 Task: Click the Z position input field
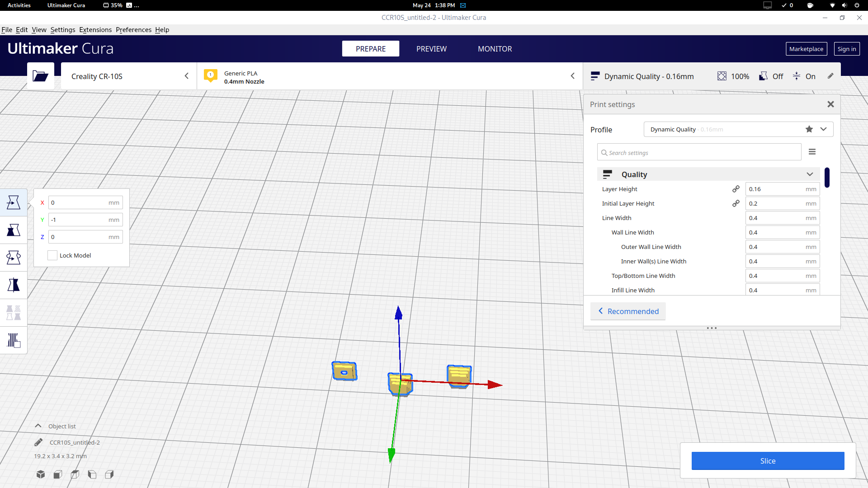tap(85, 237)
